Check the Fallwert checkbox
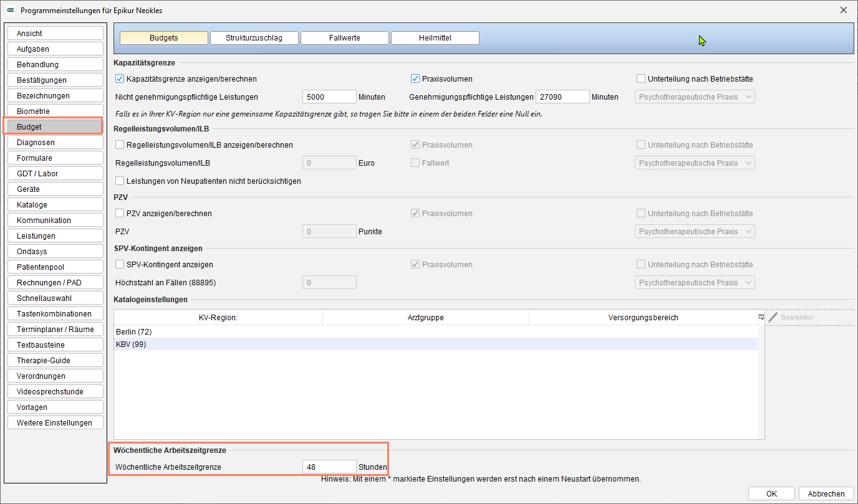 pyautogui.click(x=415, y=163)
